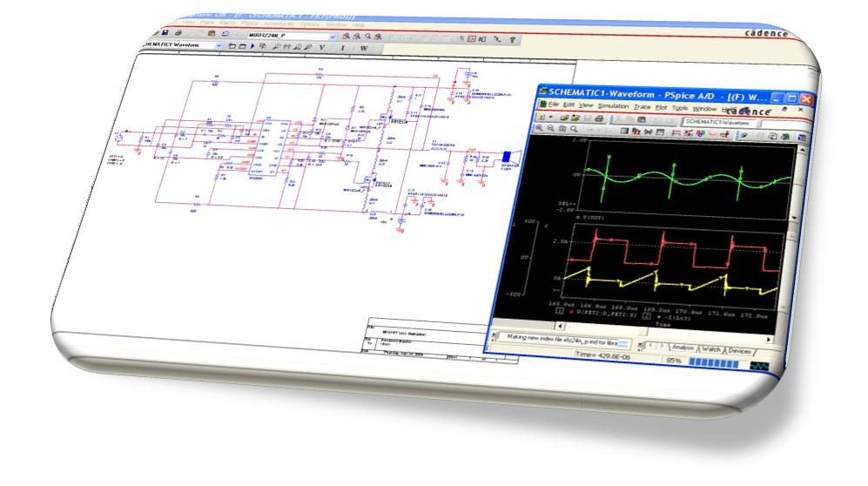Click the Add Trace icon in PSpice toolbar
Viewport: 868px width, 486px height.
coord(676,132)
